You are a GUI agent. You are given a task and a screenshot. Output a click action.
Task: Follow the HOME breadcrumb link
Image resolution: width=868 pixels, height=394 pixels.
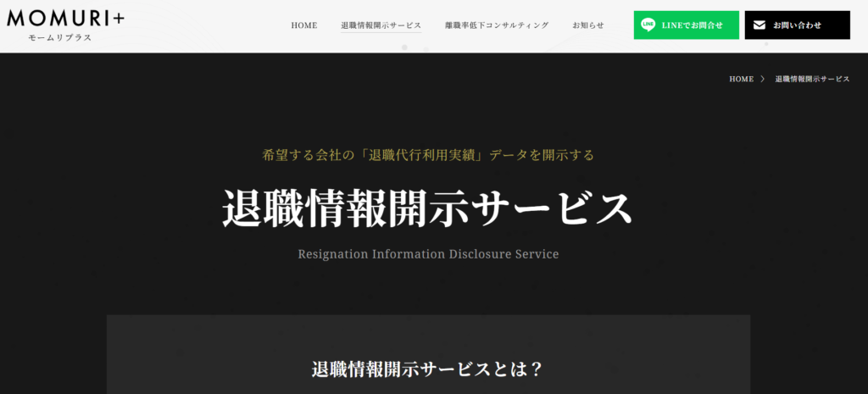point(741,79)
